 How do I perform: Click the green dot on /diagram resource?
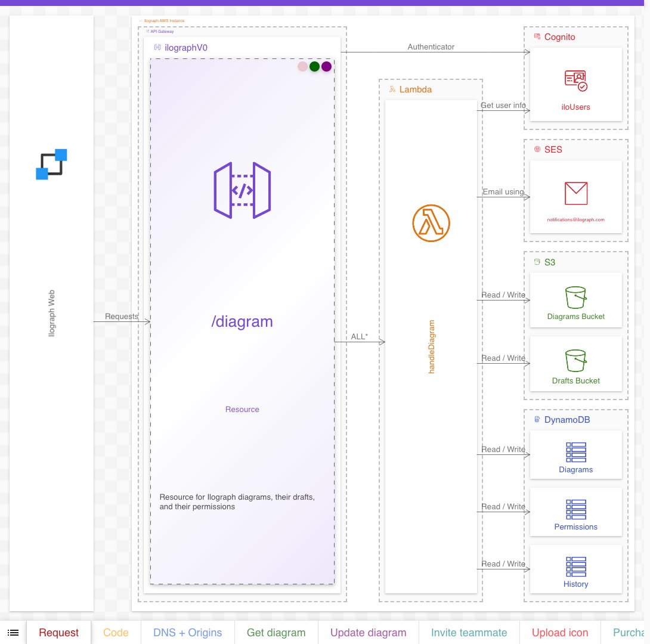[x=315, y=66]
